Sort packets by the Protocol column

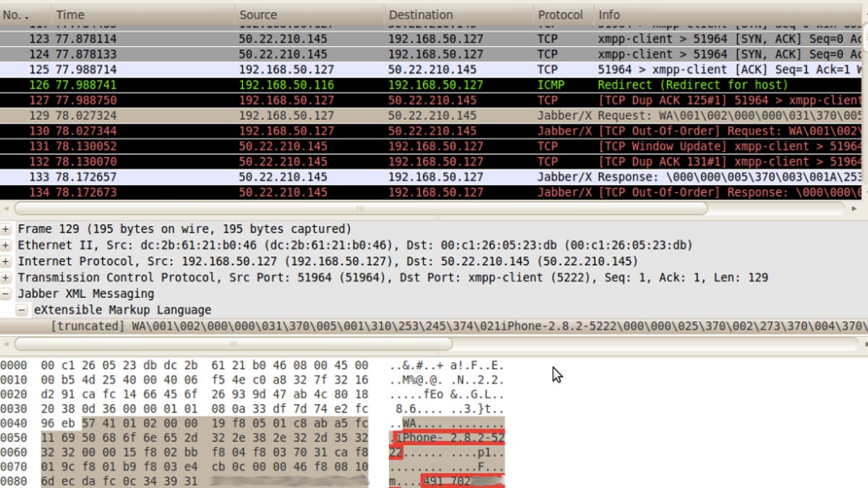click(x=561, y=14)
